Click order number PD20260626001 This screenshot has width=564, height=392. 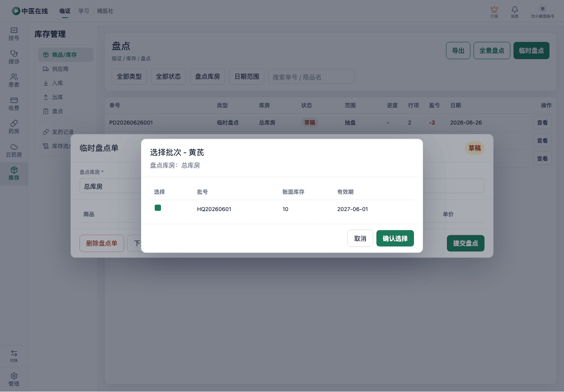click(x=131, y=123)
